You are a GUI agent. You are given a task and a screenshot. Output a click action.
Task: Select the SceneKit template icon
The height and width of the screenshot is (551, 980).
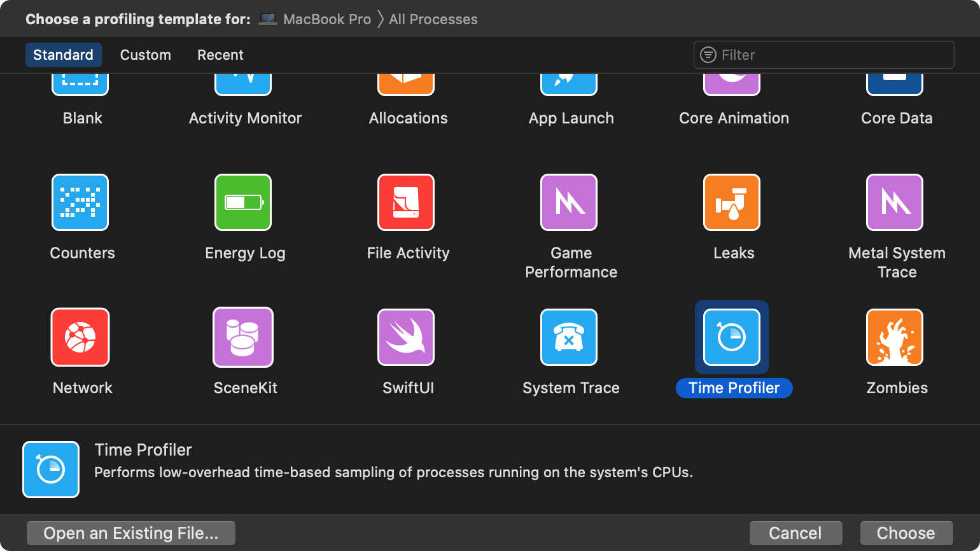pos(243,337)
